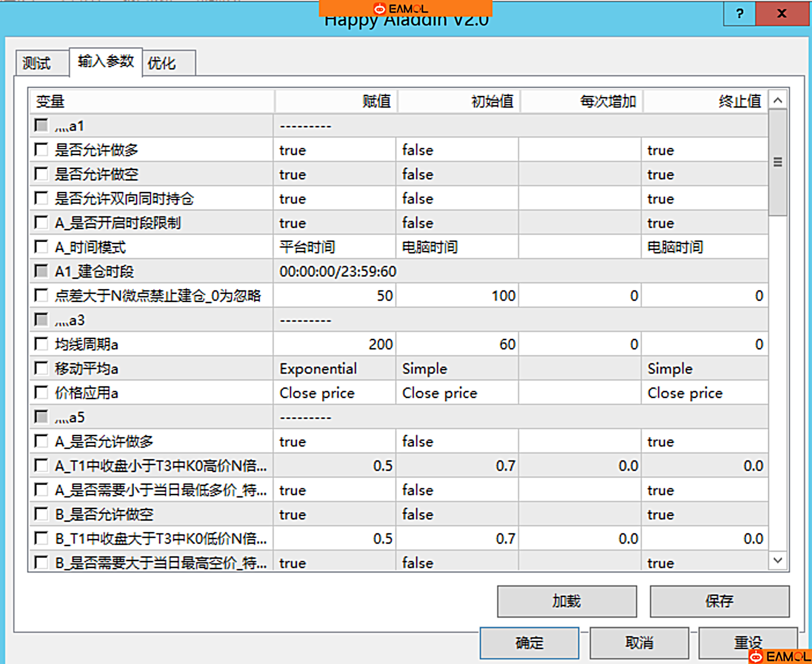
Task: Click the help question mark button
Action: pyautogui.click(x=739, y=14)
